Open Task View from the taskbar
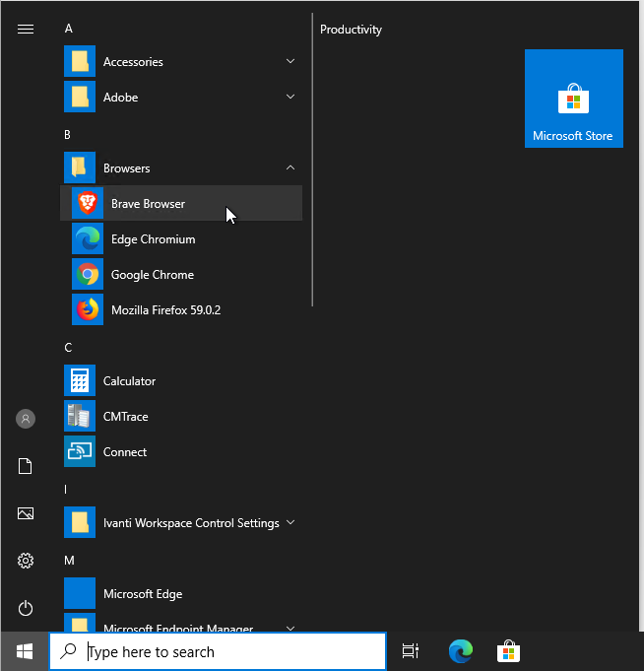This screenshot has height=671, width=644. pyautogui.click(x=411, y=651)
